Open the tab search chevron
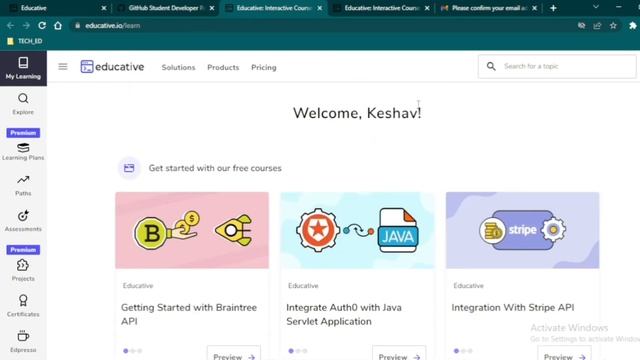Viewport: 640px width, 360px height. coord(596,7)
